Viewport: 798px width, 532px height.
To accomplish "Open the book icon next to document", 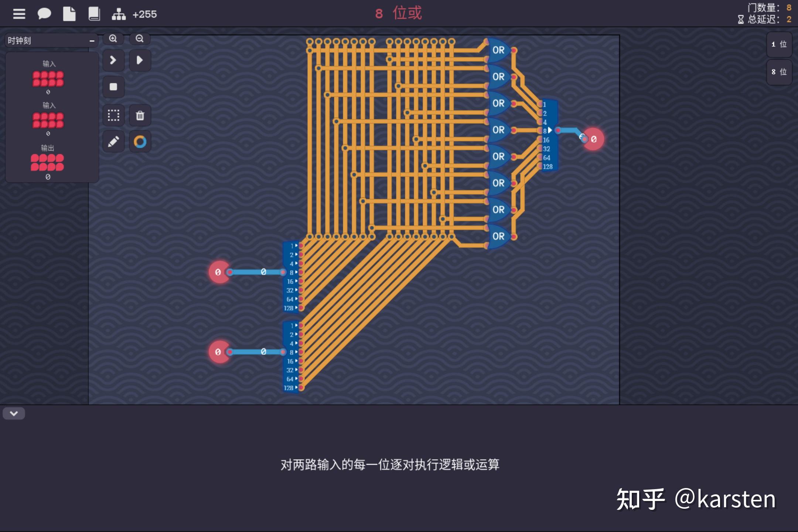I will click(94, 14).
